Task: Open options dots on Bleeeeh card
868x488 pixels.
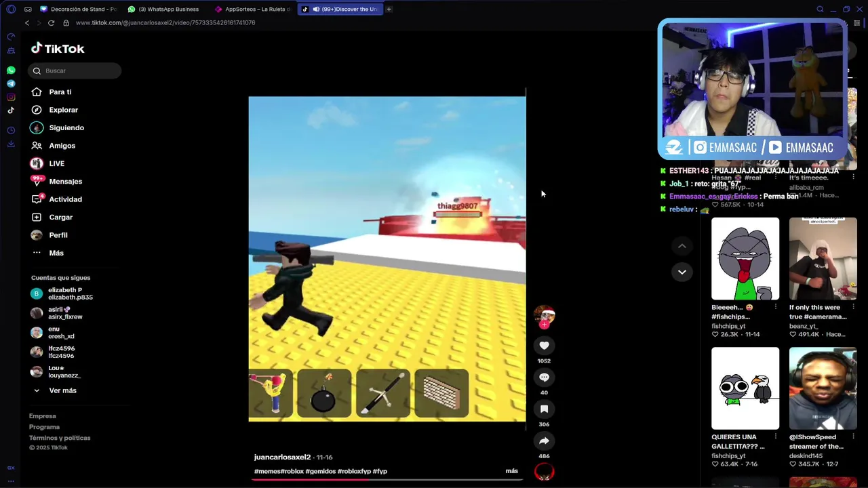Action: tap(776, 308)
